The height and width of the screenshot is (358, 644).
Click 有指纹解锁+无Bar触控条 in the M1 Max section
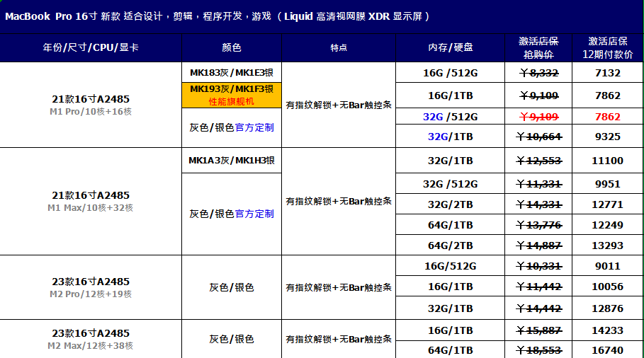click(339, 202)
